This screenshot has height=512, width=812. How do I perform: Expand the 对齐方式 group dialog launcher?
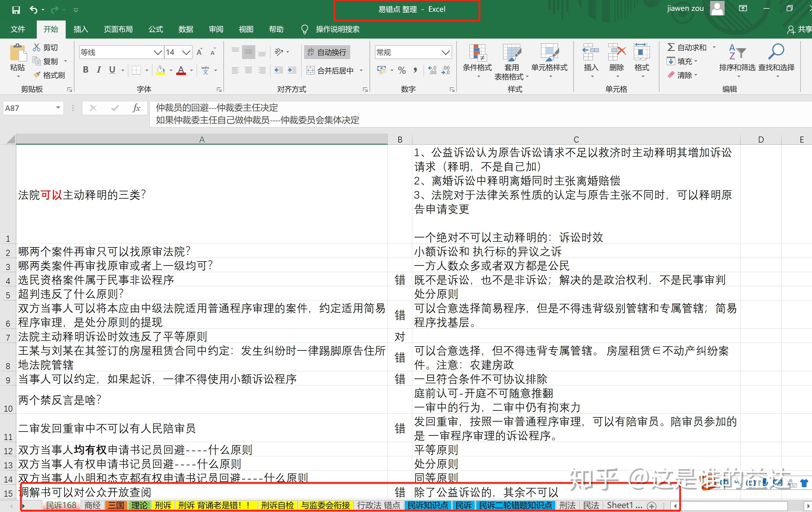click(x=365, y=89)
